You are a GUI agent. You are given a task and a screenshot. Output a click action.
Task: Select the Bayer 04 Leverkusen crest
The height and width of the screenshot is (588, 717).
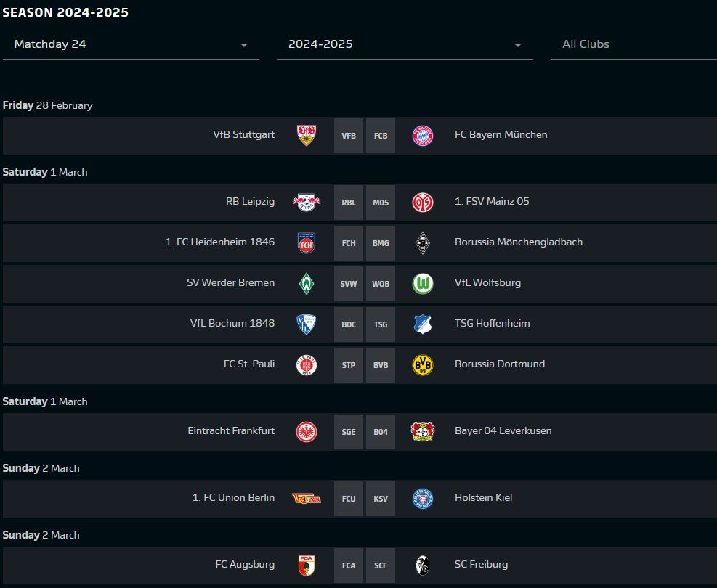[423, 432]
